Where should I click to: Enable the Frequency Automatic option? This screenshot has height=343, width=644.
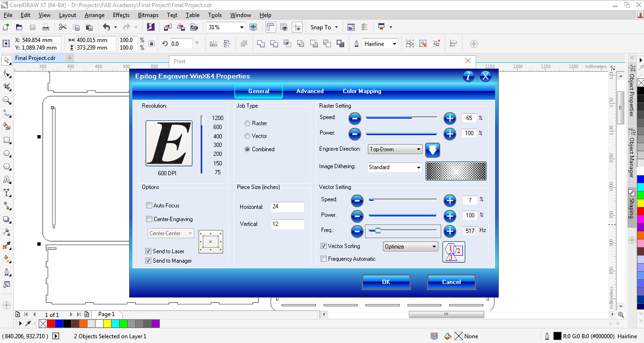point(324,259)
